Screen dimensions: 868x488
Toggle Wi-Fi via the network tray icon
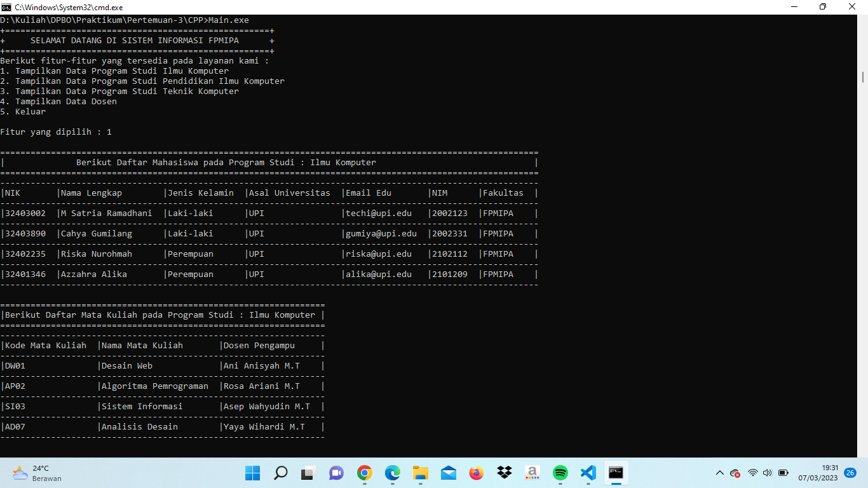tap(753, 473)
